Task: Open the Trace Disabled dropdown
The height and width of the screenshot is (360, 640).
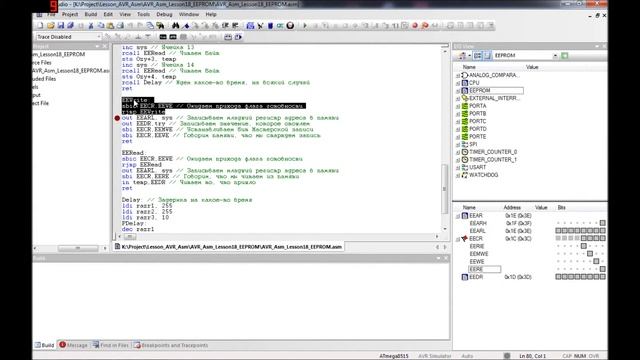Action: pos(98,37)
